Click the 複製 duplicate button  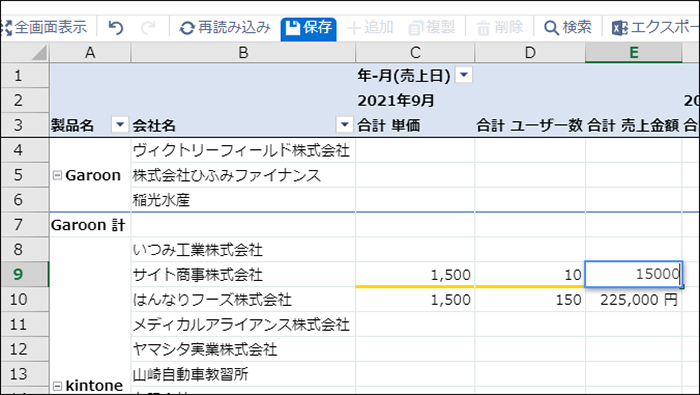point(432,28)
